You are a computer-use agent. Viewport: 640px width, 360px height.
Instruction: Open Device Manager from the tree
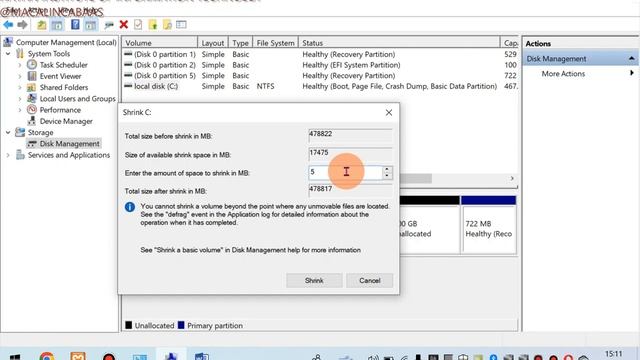(x=66, y=121)
